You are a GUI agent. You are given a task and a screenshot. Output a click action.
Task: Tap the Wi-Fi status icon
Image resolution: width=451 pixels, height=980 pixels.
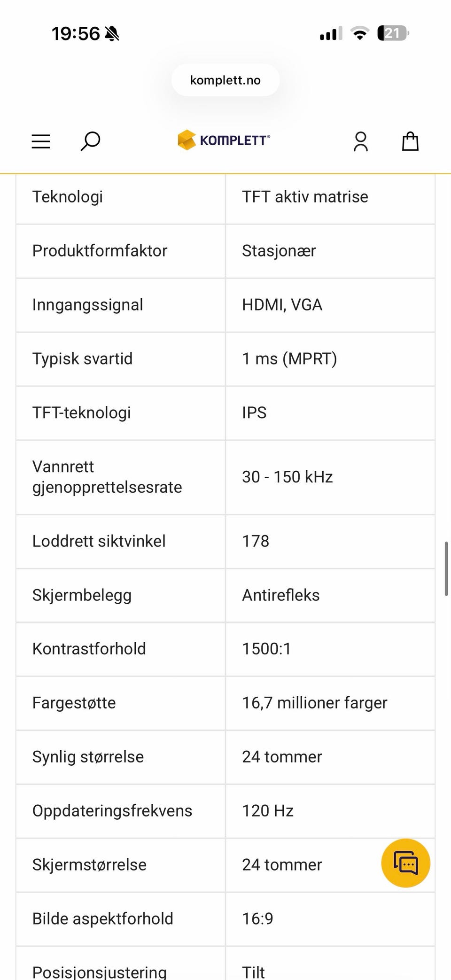point(360,33)
